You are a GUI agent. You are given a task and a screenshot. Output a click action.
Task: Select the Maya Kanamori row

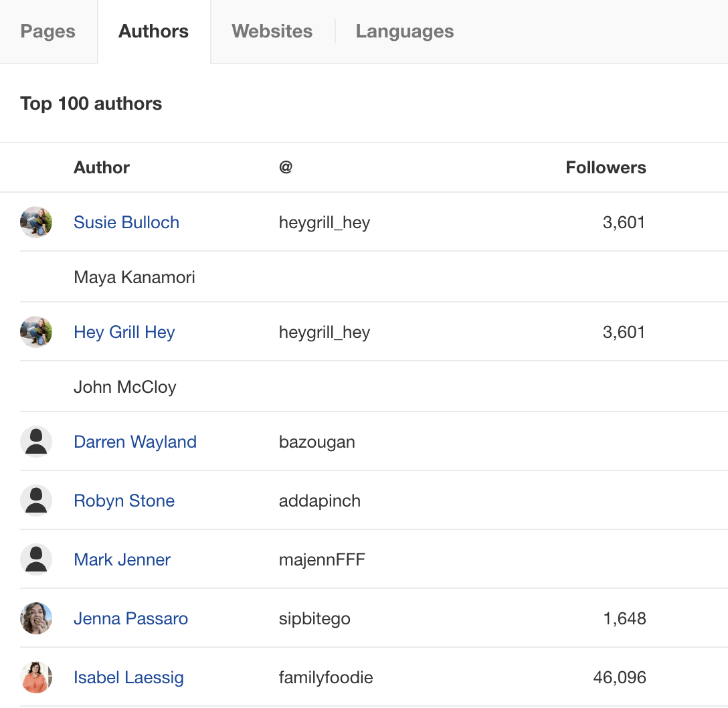[134, 277]
